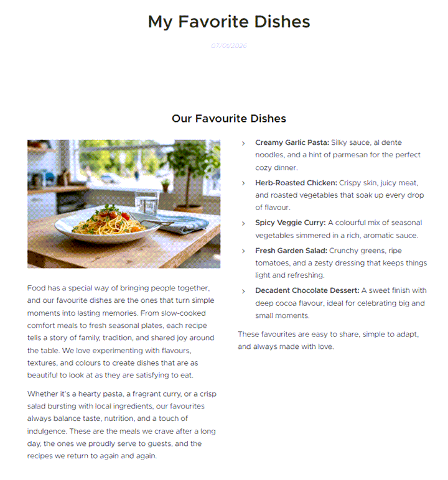
Task: Click the bold 'Spicy Veggie Curry:' label
Action: (290, 223)
